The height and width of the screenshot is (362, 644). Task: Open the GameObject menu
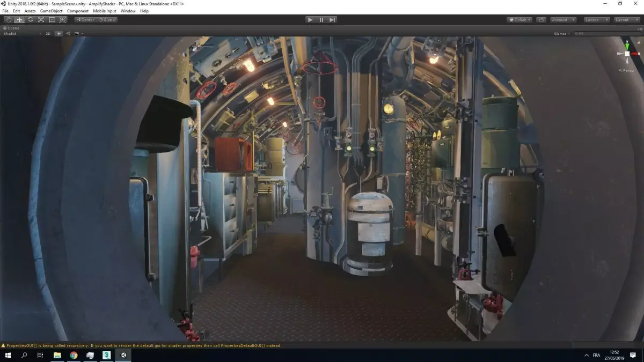[x=51, y=11]
